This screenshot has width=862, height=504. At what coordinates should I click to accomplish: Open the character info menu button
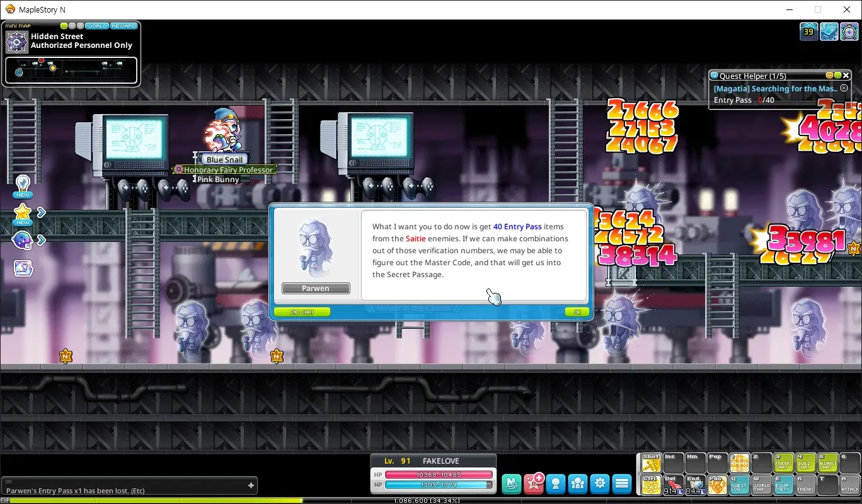(x=556, y=483)
